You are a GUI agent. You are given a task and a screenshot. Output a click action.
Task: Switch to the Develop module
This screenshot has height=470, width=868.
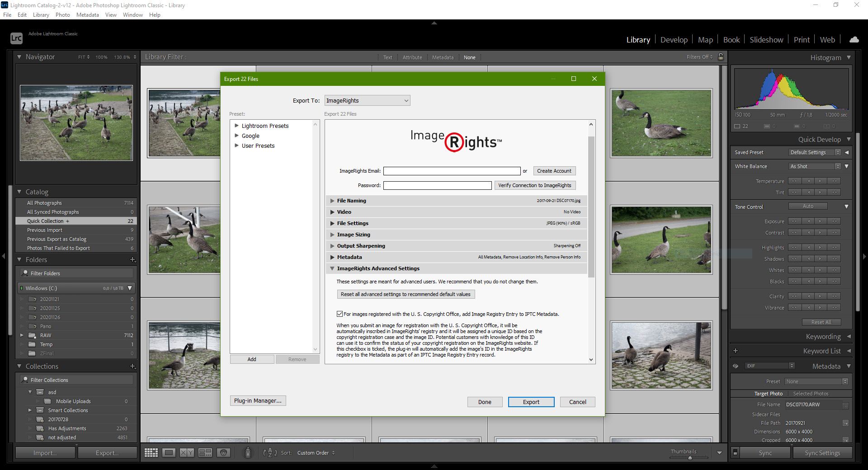point(674,40)
